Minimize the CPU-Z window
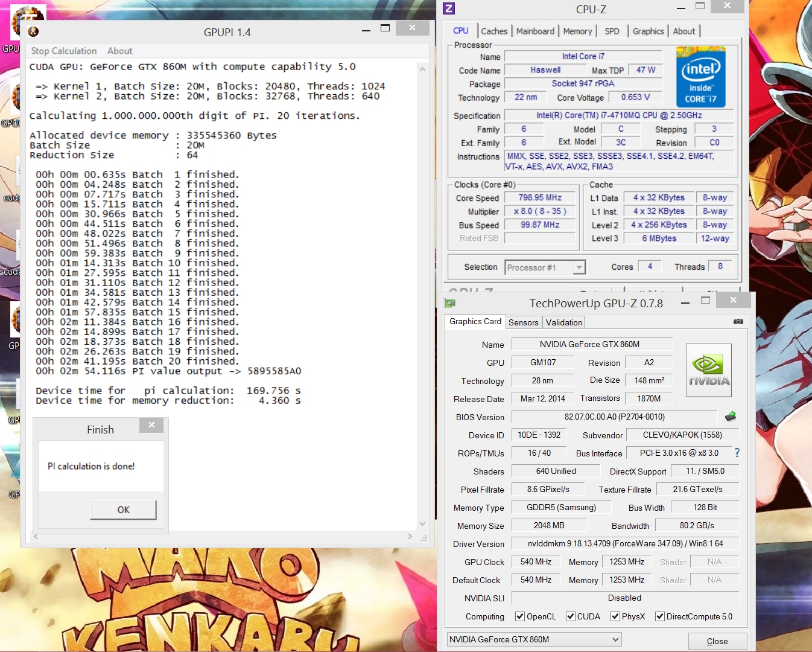The width and height of the screenshot is (812, 652). click(680, 8)
